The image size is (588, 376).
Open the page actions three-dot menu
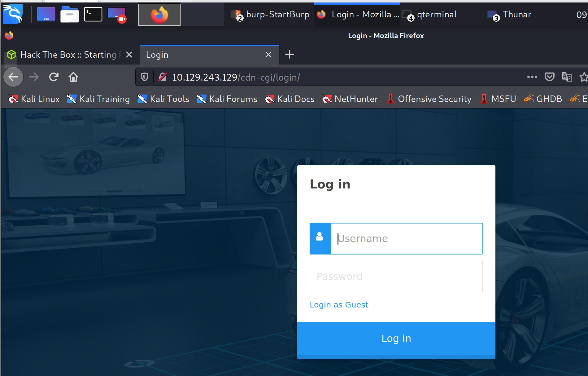tap(532, 77)
